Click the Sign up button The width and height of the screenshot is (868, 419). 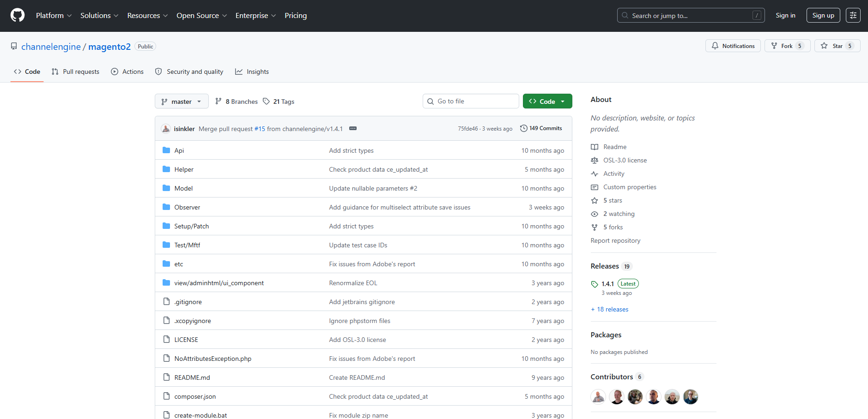pos(823,15)
